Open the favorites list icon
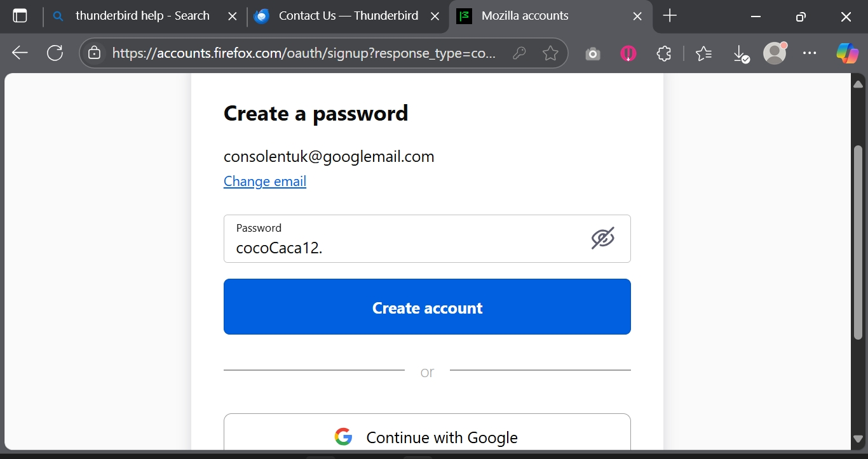Screen dimensions: 868x459 (703, 53)
